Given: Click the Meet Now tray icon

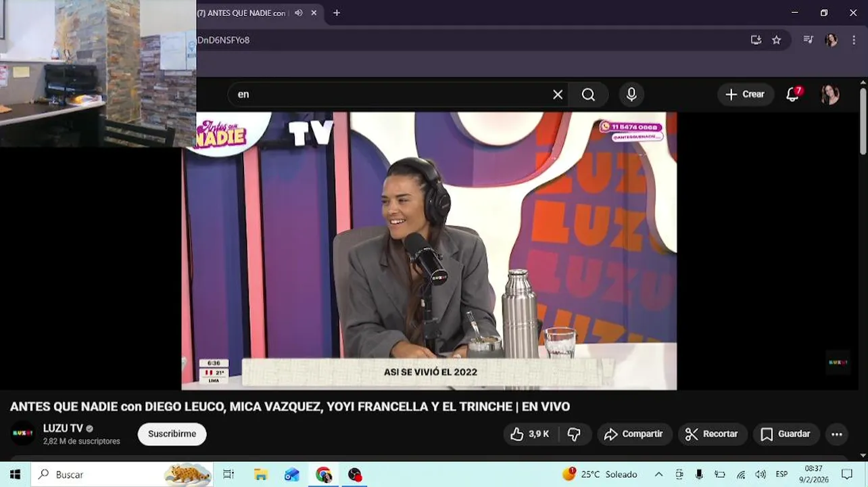Looking at the screenshot, I should (679, 474).
